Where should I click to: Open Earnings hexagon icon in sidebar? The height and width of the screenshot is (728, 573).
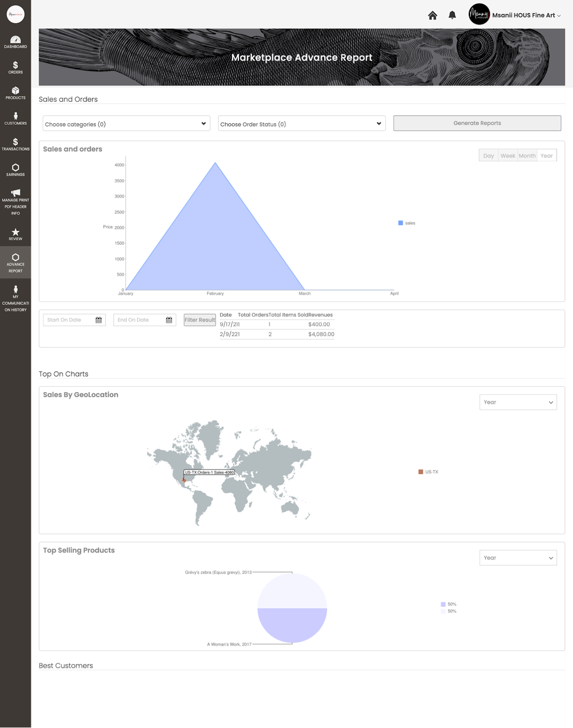(x=15, y=167)
